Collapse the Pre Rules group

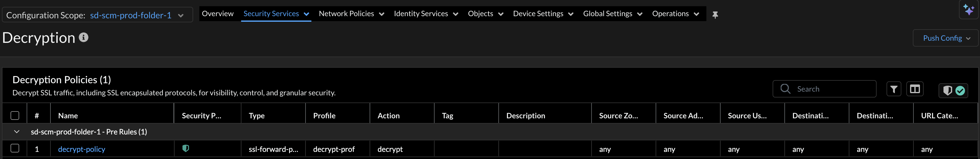tap(17, 132)
